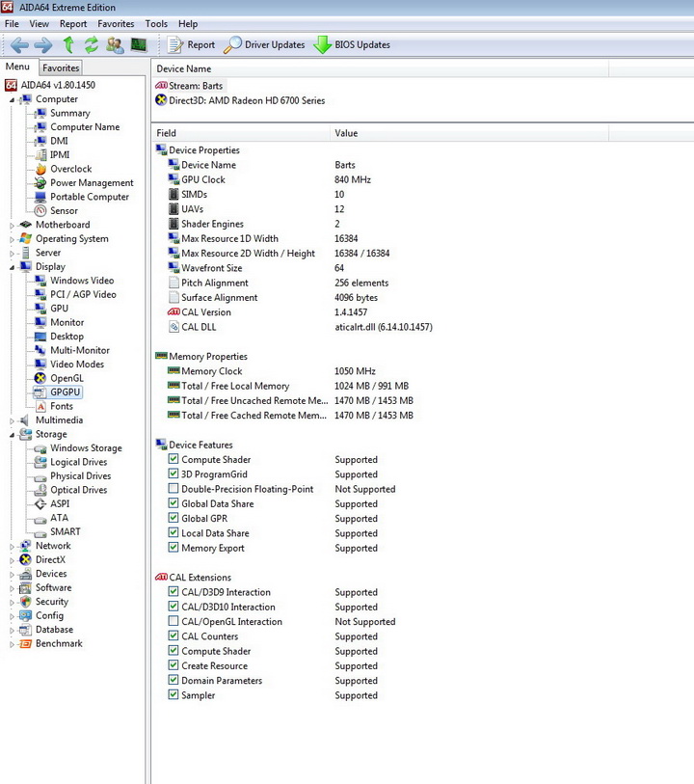Toggle the Double-Precision Floating-Point checkbox
The image size is (694, 784).
[x=173, y=488]
